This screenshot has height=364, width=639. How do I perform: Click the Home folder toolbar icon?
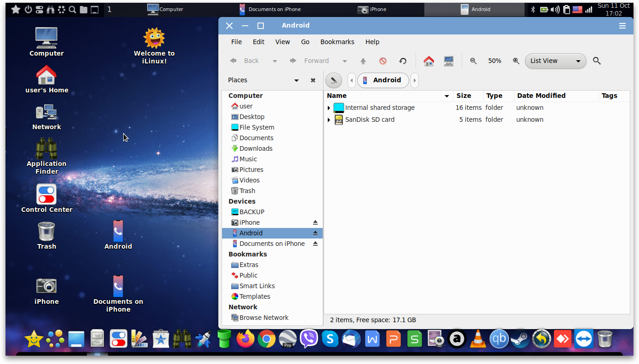[428, 61]
